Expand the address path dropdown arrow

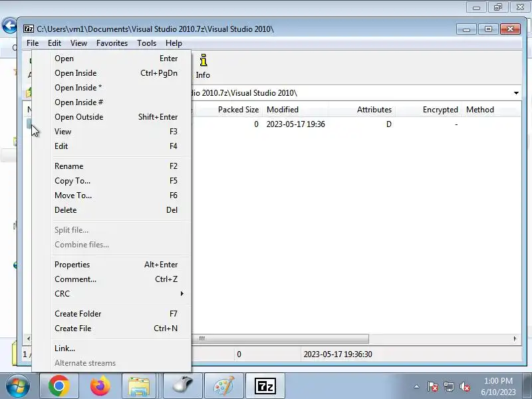(x=516, y=93)
